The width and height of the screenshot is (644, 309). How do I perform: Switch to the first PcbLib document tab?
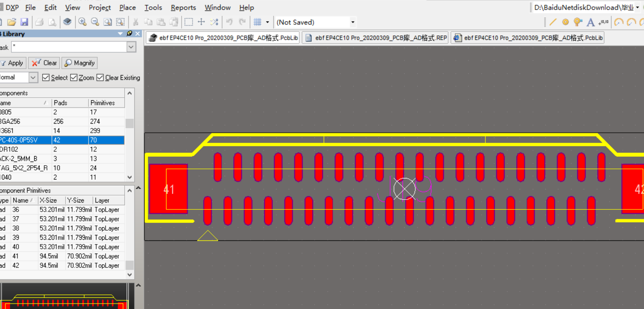223,38
